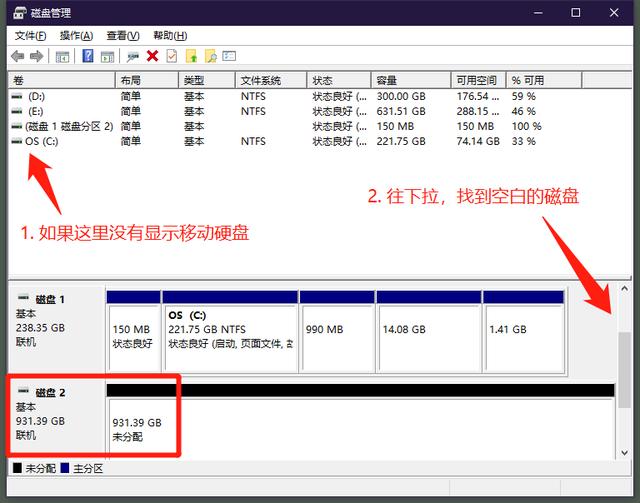640x503 pixels.
Task: Open the Help question-mark toolbar icon
Action: 88,56
